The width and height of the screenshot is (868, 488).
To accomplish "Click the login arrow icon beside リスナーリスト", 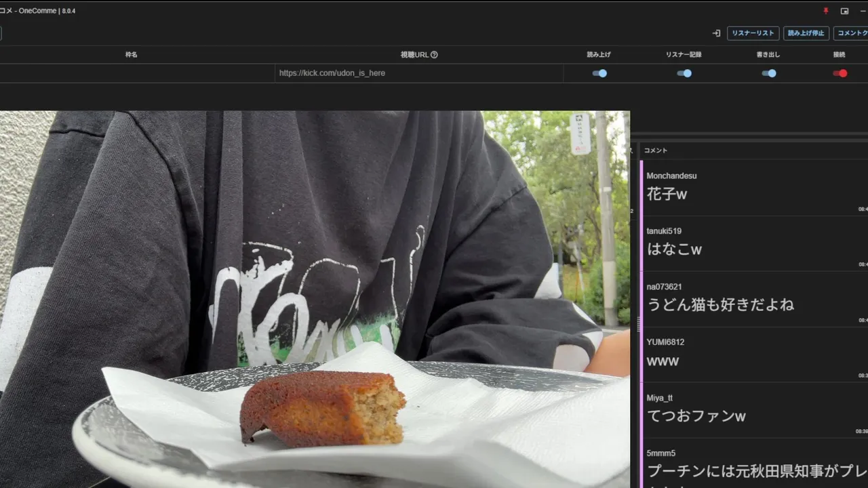I will [x=716, y=33].
